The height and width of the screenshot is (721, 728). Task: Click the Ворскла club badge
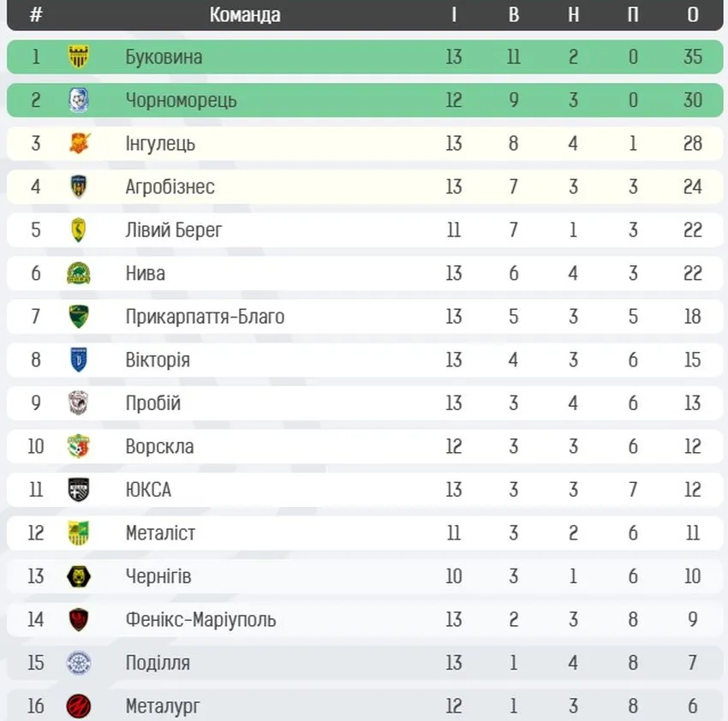pos(79,446)
